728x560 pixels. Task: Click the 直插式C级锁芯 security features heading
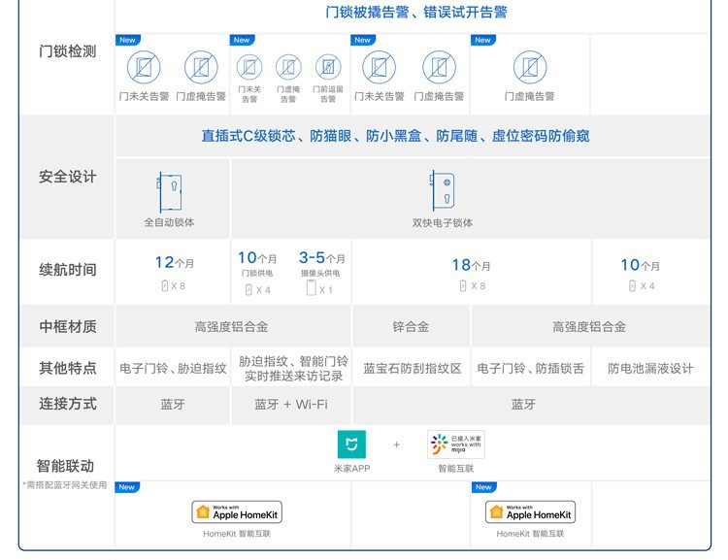[x=395, y=136]
